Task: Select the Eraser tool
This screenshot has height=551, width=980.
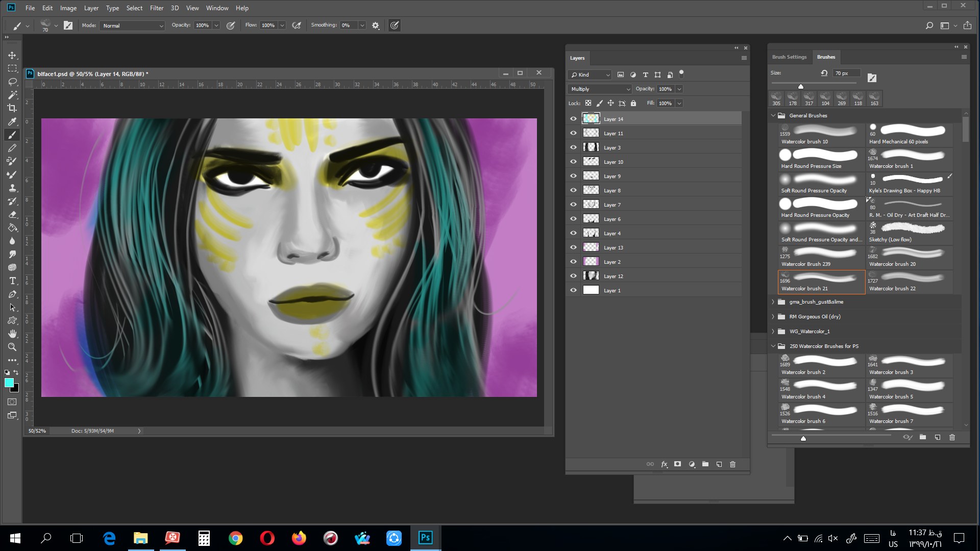Action: point(12,214)
